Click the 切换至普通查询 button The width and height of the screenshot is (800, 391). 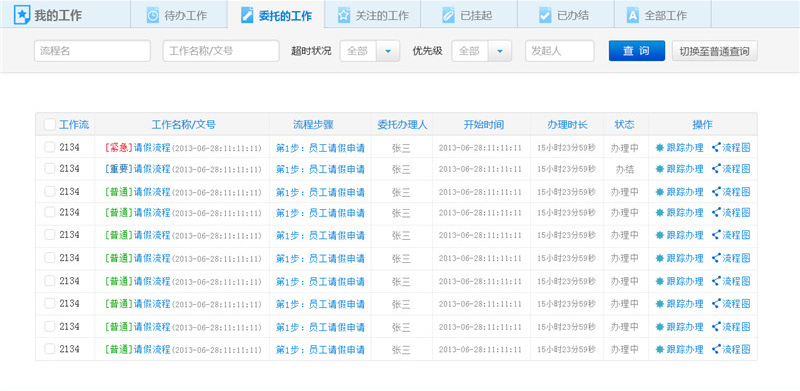714,51
